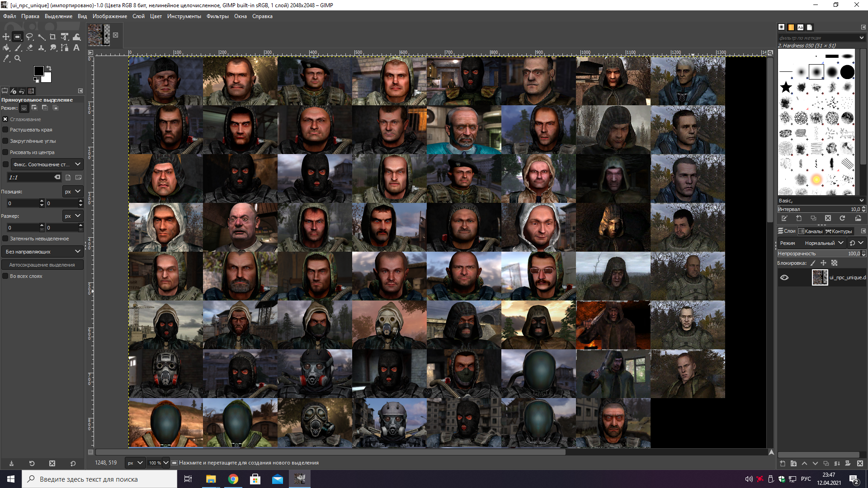Create a new layer in Layers panel
The width and height of the screenshot is (868, 488).
tap(783, 464)
